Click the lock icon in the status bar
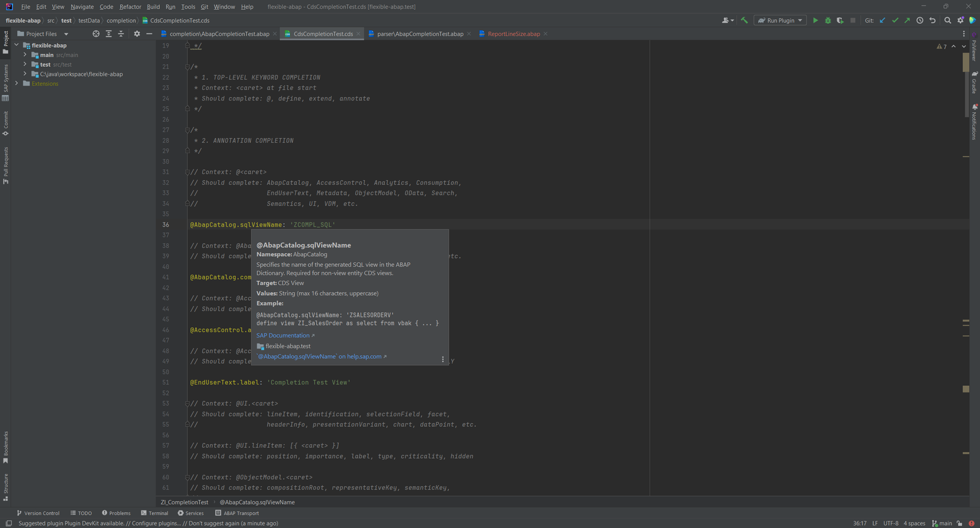Viewport: 980px width, 528px height. tap(960, 523)
